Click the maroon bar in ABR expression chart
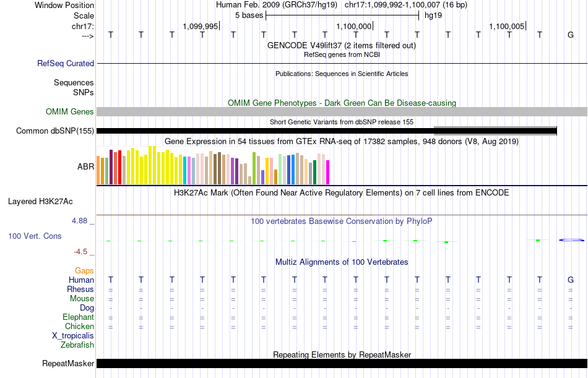This screenshot has height=378, width=588. pyautogui.click(x=111, y=167)
